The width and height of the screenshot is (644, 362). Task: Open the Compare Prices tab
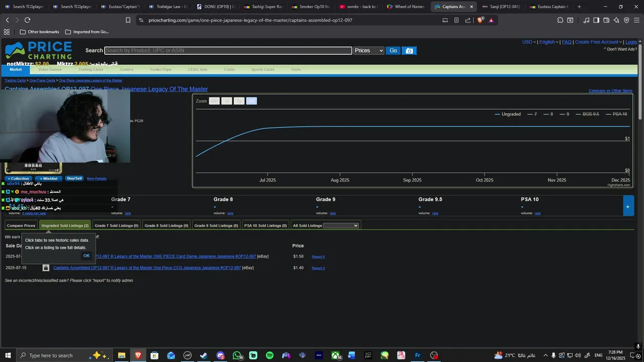pos(21,226)
